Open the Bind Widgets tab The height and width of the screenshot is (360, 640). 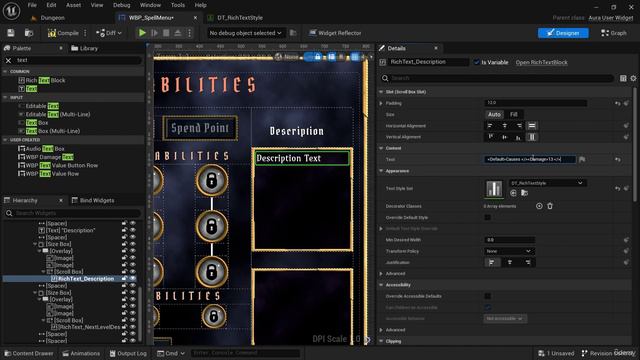point(93,200)
